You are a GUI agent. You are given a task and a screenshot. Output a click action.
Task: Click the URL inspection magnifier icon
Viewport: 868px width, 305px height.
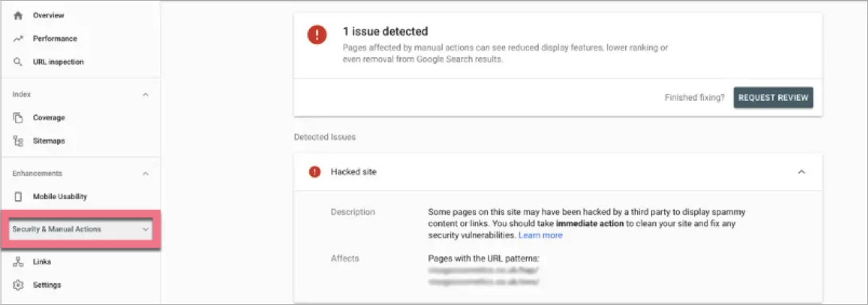(x=18, y=62)
